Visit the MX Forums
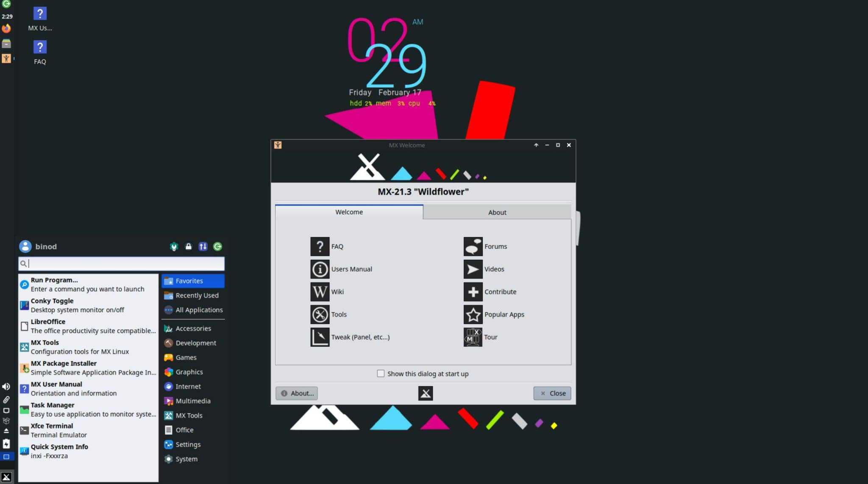The image size is (868, 484). (485, 246)
